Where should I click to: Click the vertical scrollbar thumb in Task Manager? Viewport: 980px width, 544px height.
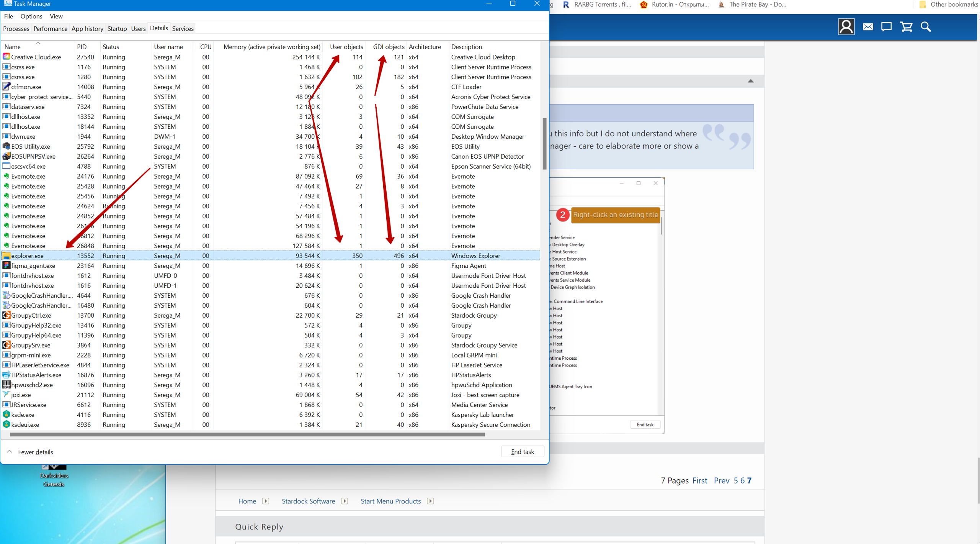[x=544, y=144]
